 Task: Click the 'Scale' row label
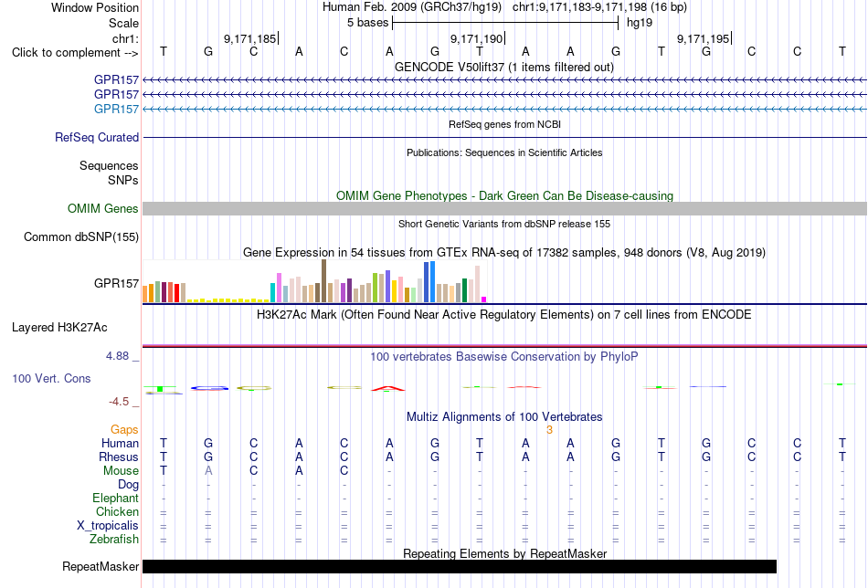point(123,23)
